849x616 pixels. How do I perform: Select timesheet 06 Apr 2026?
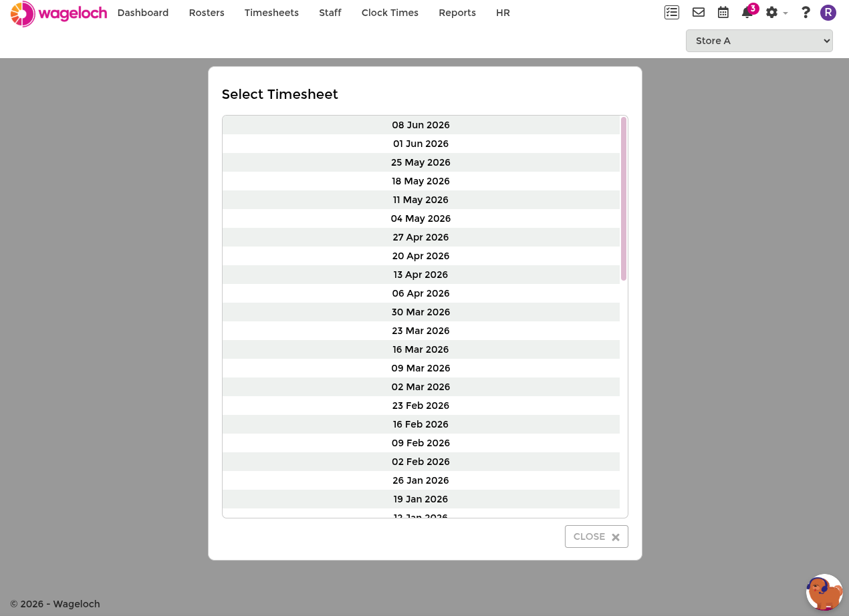[x=421, y=293]
